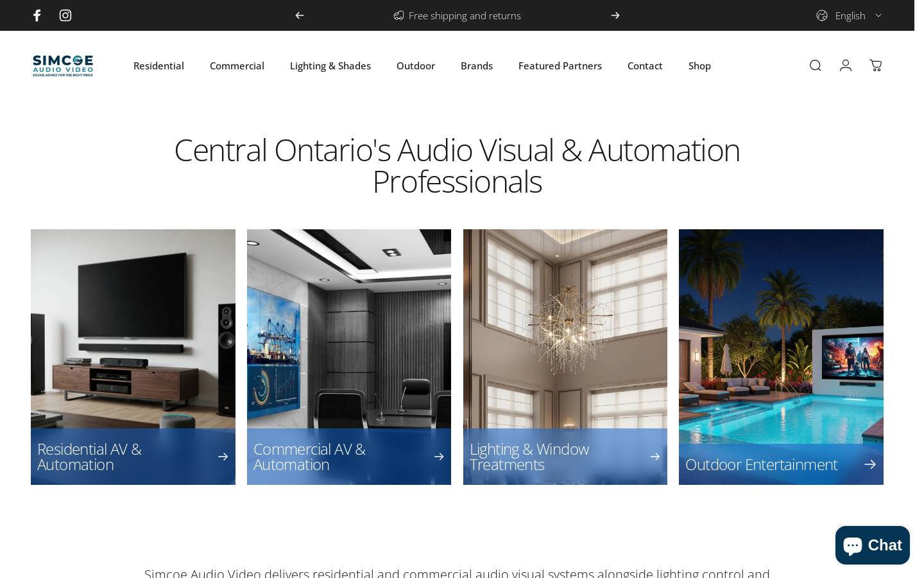The width and height of the screenshot is (924, 578).
Task: Open Lighting & Window Treatments link
Action: point(529,457)
